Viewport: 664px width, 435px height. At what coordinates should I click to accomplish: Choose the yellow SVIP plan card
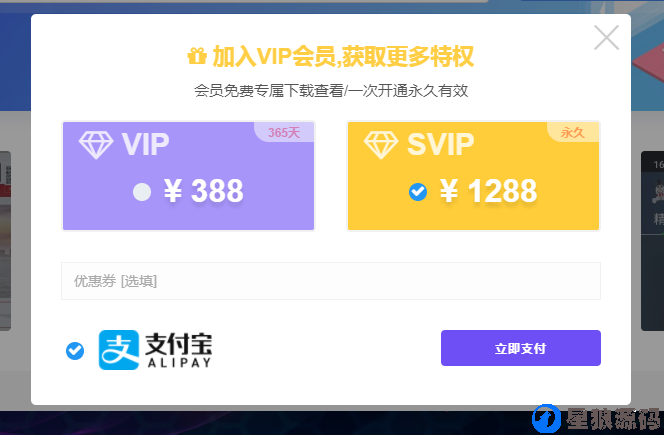point(473,176)
